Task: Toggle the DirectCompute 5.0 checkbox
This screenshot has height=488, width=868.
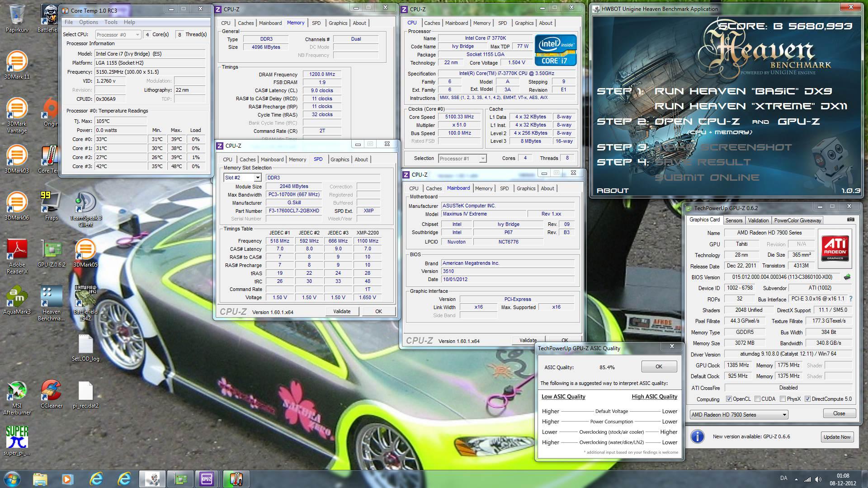Action: coord(807,399)
